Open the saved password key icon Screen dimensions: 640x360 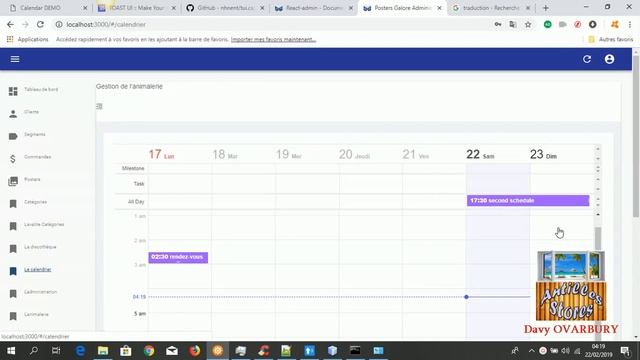pyautogui.click(x=498, y=24)
